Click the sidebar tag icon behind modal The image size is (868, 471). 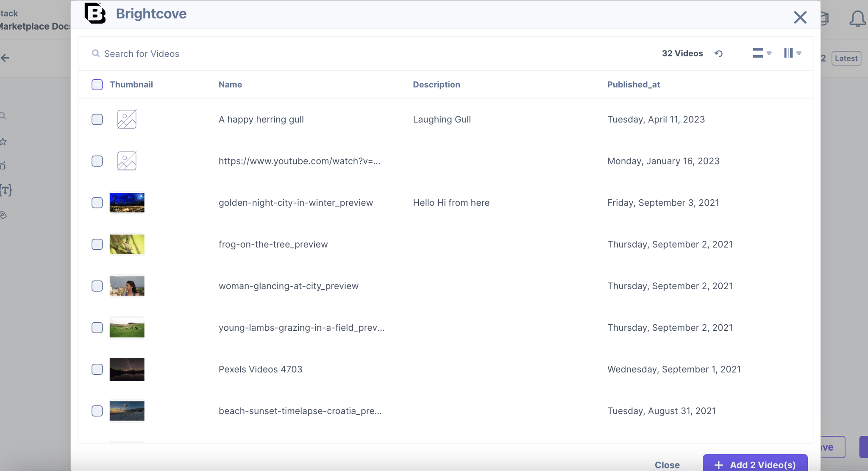pos(3,215)
